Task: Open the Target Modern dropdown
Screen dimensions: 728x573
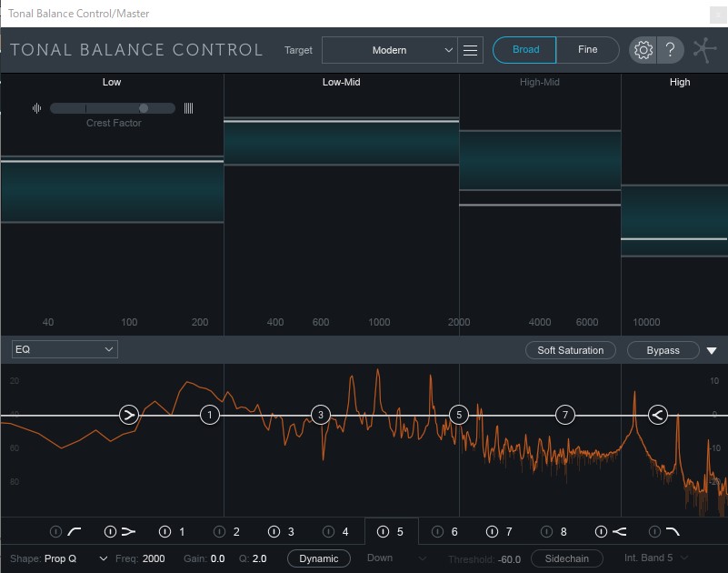Action: (390, 50)
